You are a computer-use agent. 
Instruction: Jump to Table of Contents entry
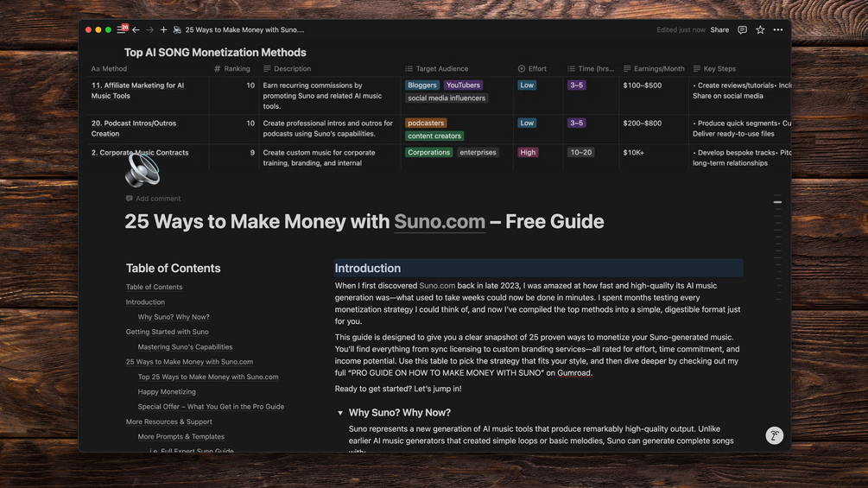[154, 287]
